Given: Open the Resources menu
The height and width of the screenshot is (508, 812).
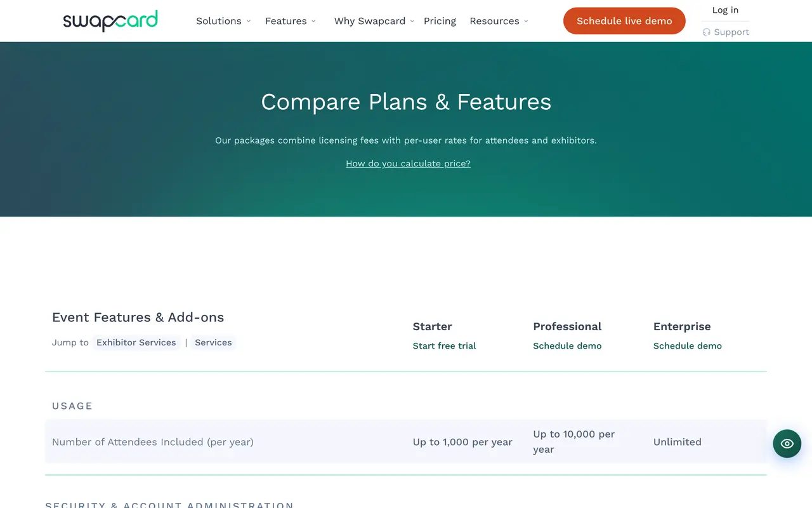Looking at the screenshot, I should [x=495, y=21].
